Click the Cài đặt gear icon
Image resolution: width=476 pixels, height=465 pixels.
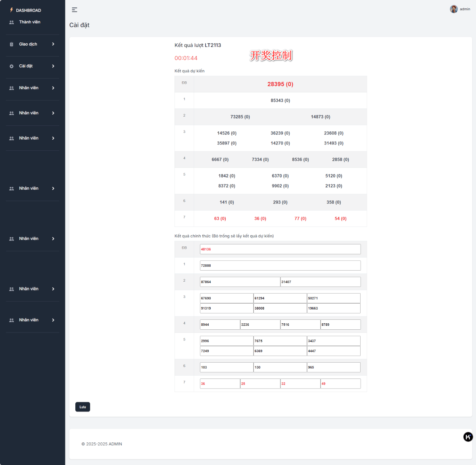12,66
